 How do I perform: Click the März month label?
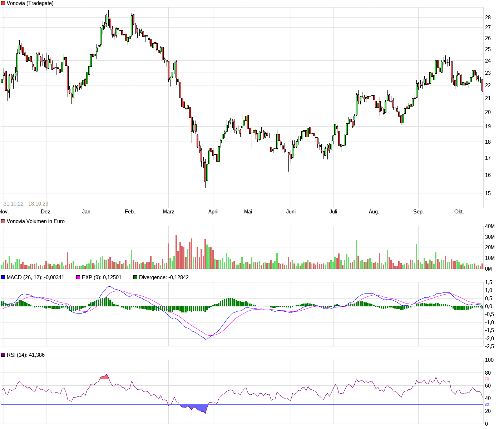(x=169, y=212)
